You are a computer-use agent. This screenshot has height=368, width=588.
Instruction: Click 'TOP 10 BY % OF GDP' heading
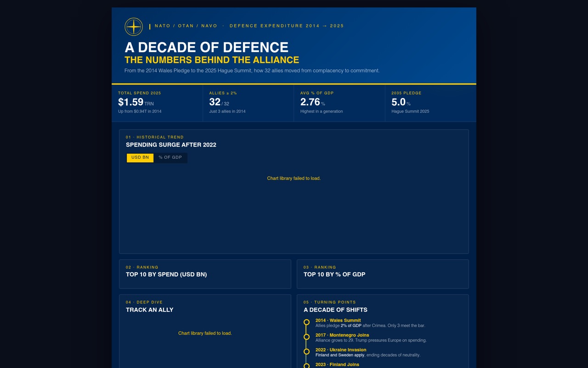(334, 275)
